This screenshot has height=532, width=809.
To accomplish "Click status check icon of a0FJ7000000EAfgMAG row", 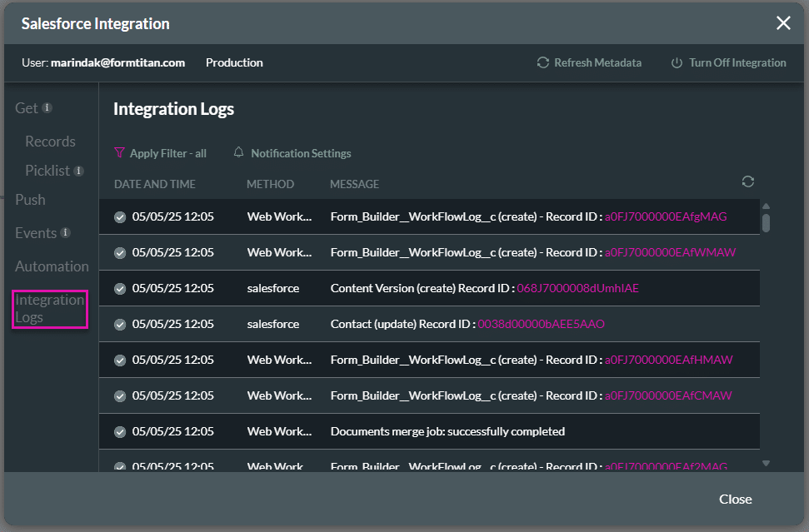I will pyautogui.click(x=120, y=217).
